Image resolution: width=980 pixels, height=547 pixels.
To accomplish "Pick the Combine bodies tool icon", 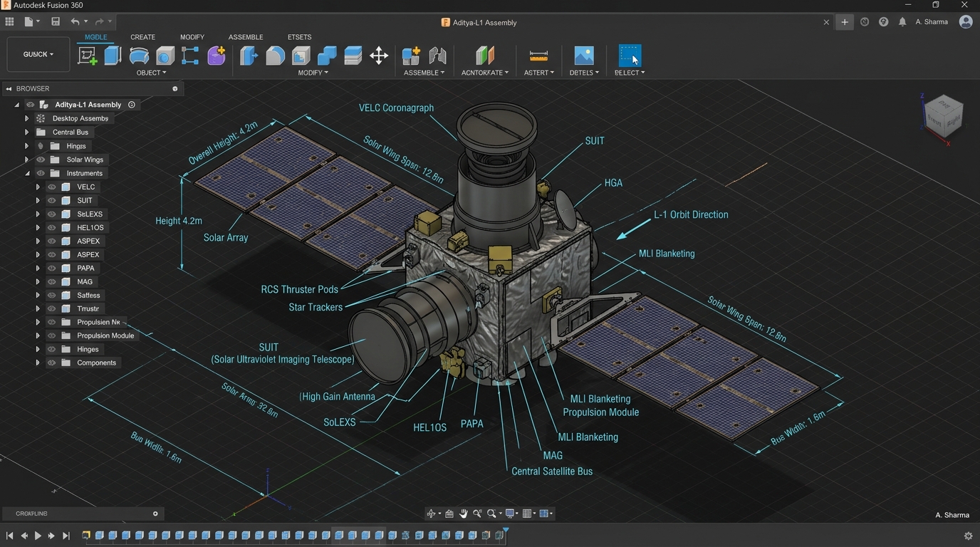I will pos(327,56).
